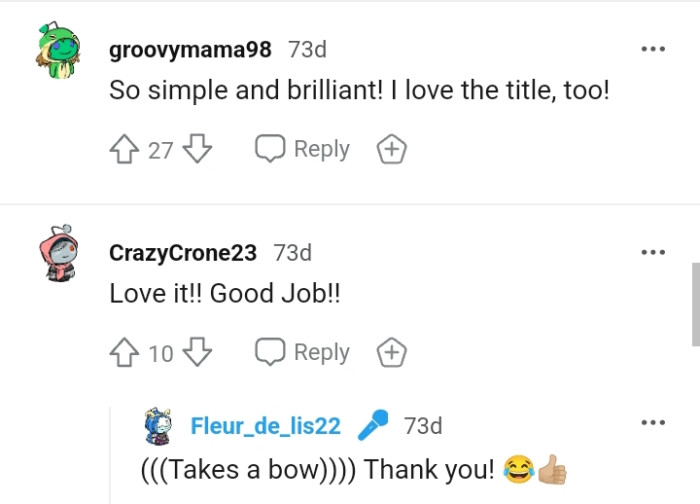Give award to groovymama98's comment
700x504 pixels.
(x=391, y=150)
